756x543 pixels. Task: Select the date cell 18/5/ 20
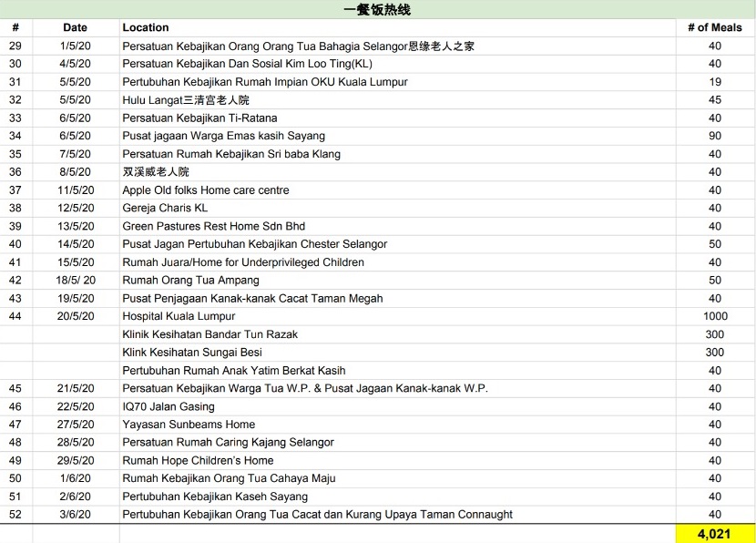tap(76, 281)
